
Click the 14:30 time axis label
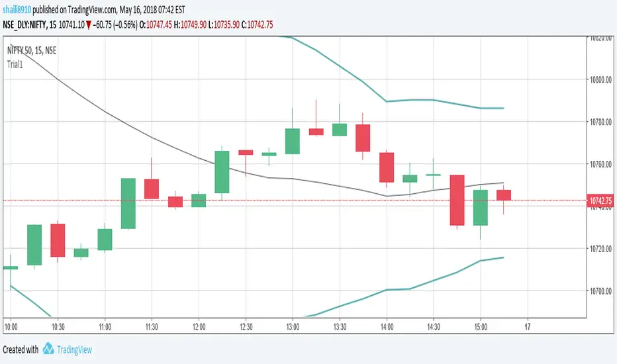(x=434, y=327)
